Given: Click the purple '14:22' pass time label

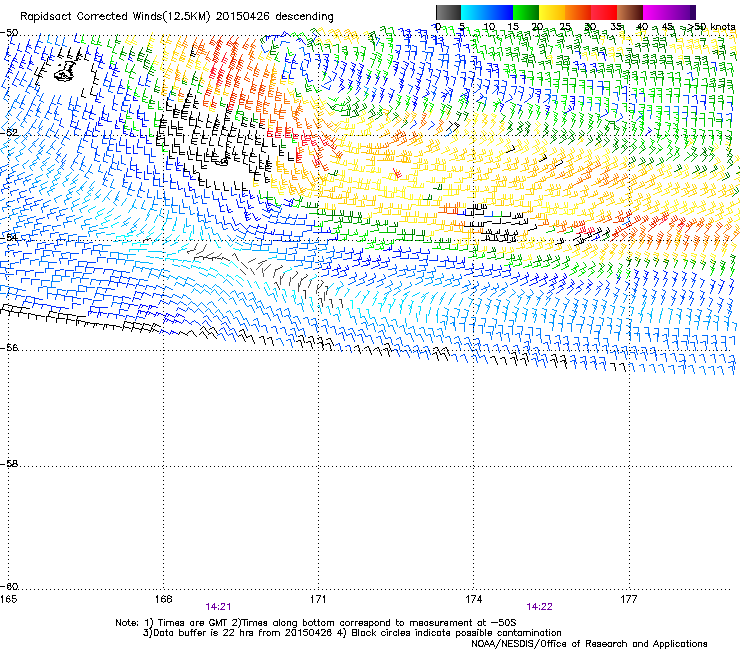Looking at the screenshot, I should coord(539,607).
